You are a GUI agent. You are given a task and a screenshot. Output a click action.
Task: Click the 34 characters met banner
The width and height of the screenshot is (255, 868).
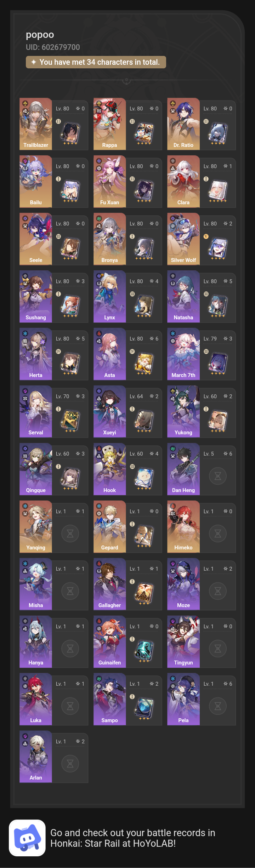coord(96,62)
